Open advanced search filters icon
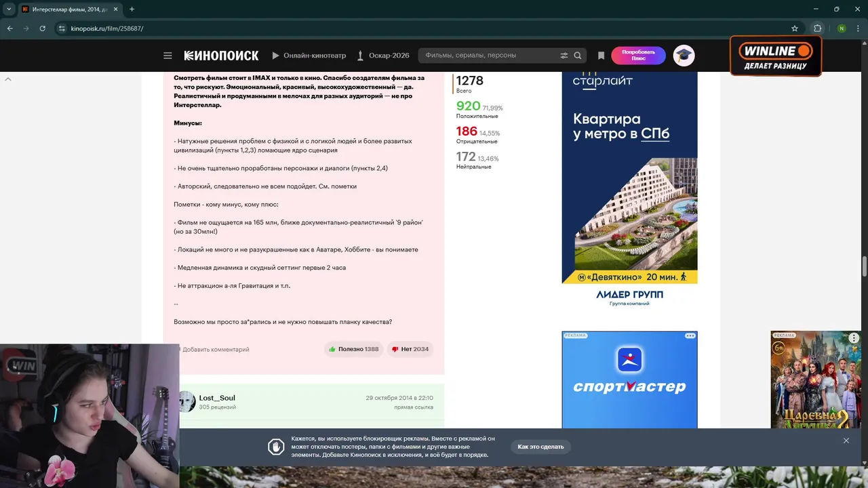This screenshot has width=868, height=488. pos(564,56)
